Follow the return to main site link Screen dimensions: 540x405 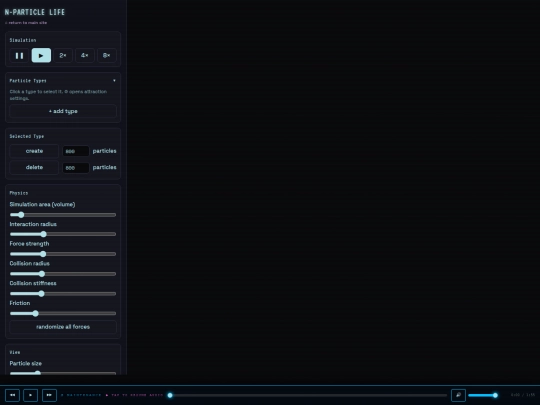point(26,23)
